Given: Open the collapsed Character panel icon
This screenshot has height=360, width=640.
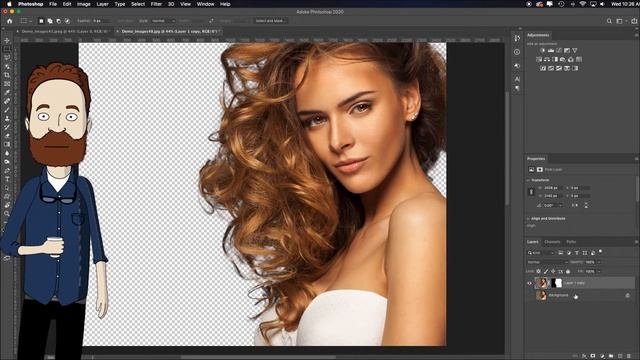Looking at the screenshot, I should coord(517,79).
